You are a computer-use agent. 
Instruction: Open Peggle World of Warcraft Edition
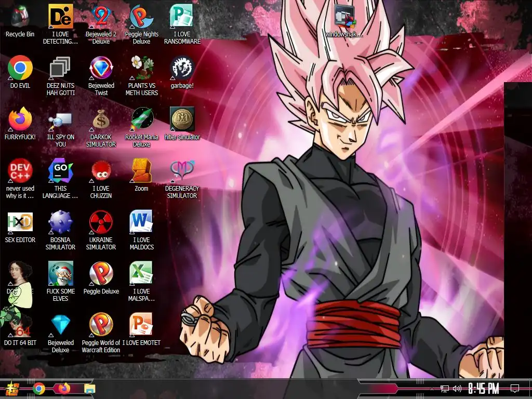tap(101, 325)
